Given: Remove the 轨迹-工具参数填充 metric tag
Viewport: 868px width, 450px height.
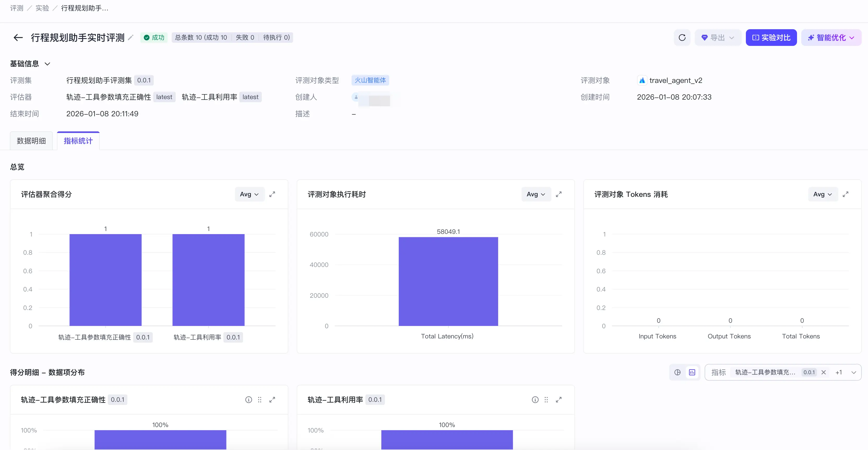Looking at the screenshot, I should click(x=824, y=372).
